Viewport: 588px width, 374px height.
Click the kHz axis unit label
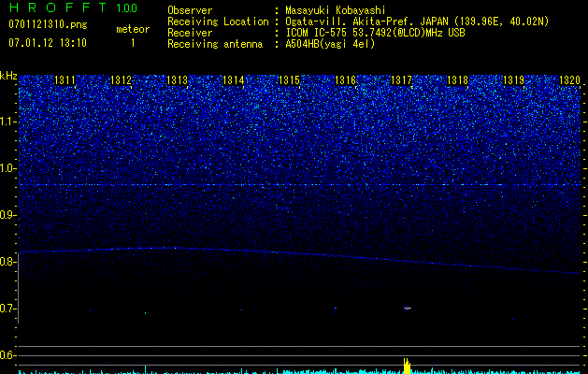(x=8, y=76)
